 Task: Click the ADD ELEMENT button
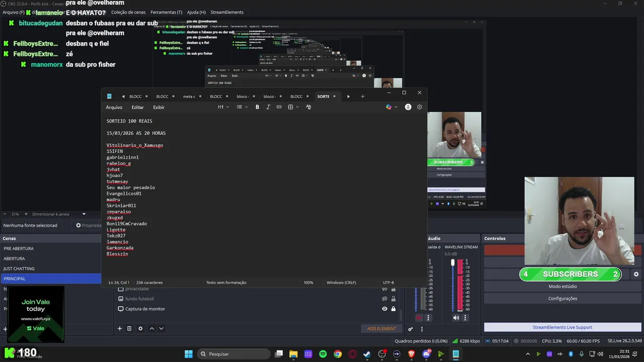pyautogui.click(x=381, y=329)
